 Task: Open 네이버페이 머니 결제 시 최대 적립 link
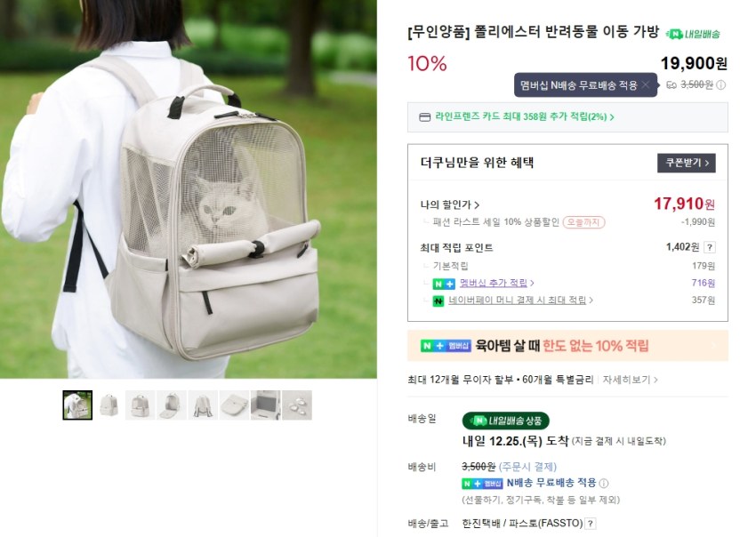pos(520,300)
